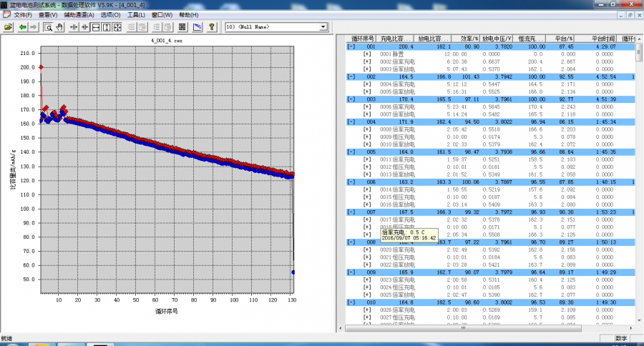Collapse cycle 001 row in table
This screenshot has height=346, width=644.
(x=351, y=46)
